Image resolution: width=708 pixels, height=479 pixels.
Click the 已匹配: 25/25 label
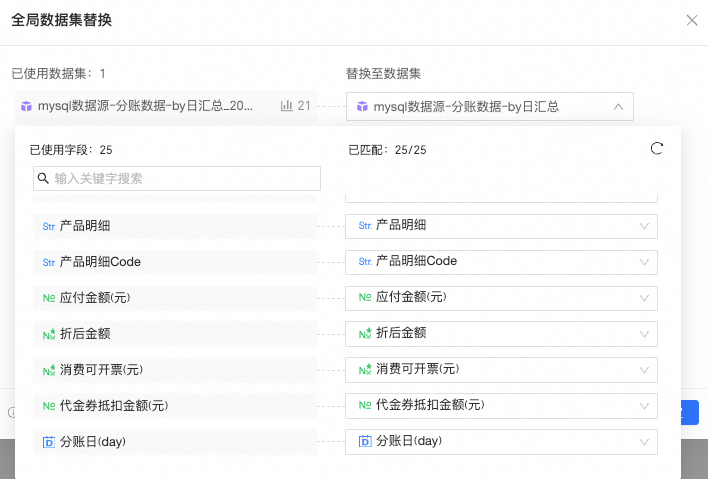tap(387, 150)
